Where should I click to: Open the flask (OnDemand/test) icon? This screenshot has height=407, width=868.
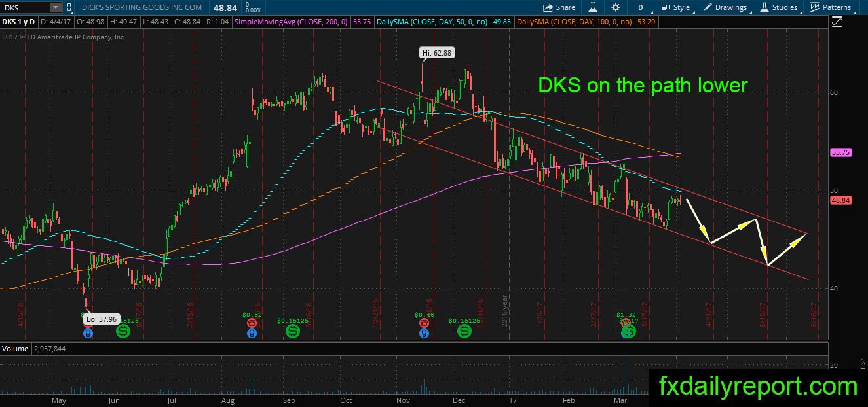tap(592, 7)
